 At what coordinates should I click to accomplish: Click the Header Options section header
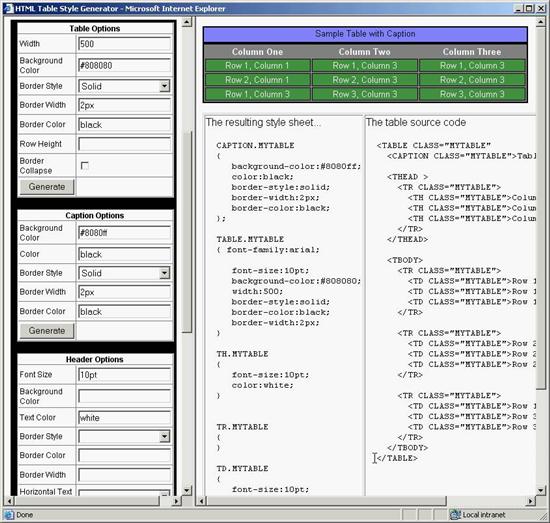coord(95,360)
